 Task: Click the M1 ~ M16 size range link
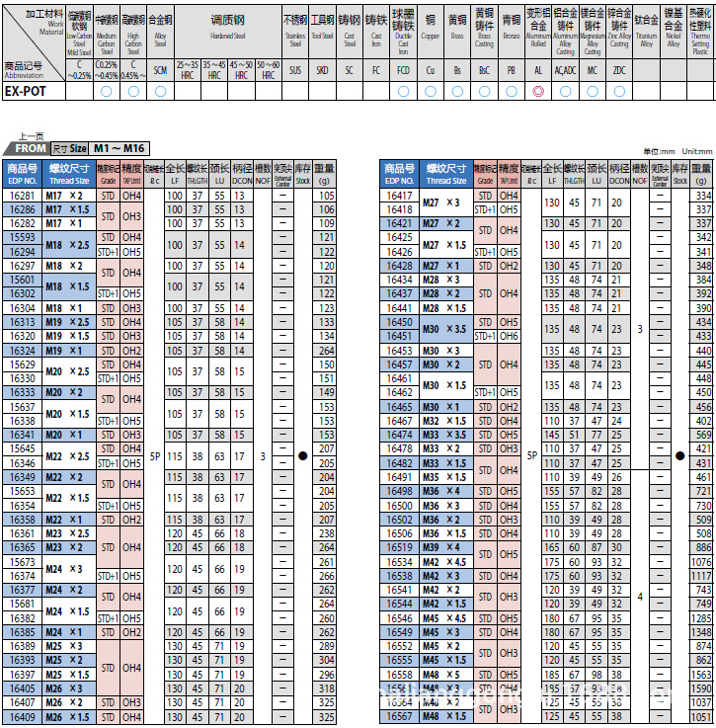(x=119, y=148)
